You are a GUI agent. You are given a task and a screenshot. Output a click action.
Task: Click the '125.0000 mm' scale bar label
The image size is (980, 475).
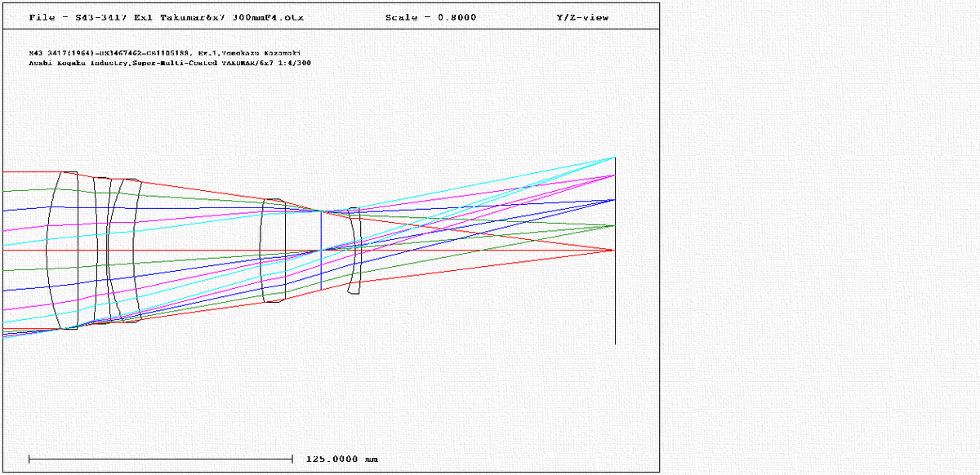pyautogui.click(x=342, y=459)
